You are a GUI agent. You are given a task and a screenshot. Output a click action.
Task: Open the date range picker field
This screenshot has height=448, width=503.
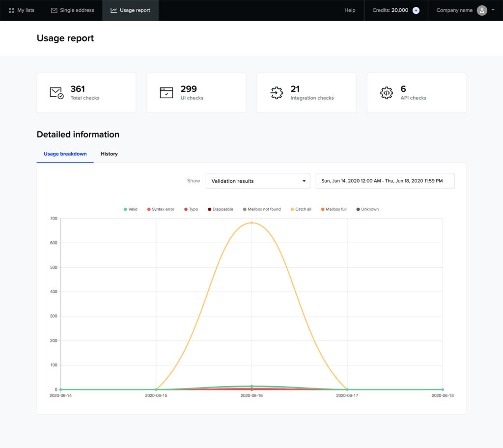385,181
